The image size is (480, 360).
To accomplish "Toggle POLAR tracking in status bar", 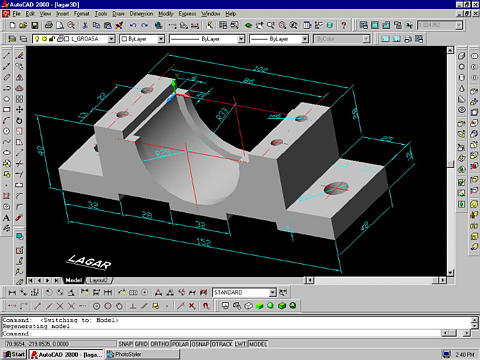I will pyautogui.click(x=180, y=344).
